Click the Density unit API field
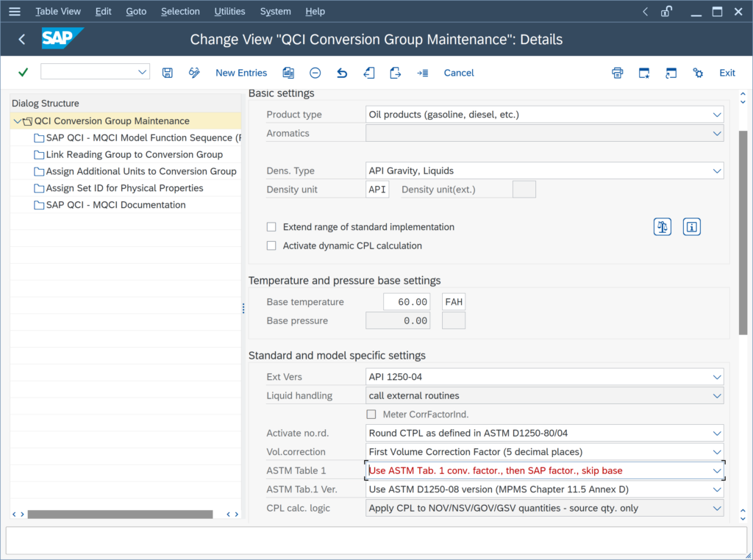753x560 pixels. [x=377, y=190]
